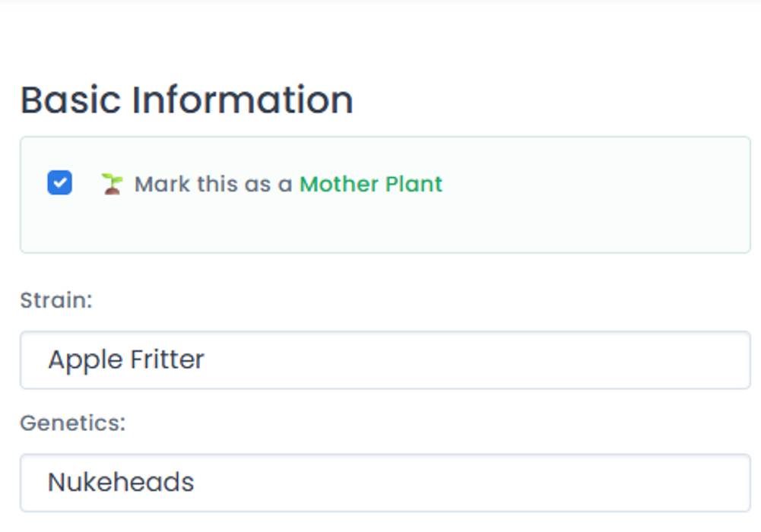This screenshot has width=761, height=532.
Task: Click the word "Basic" in the heading
Action: [x=71, y=100]
